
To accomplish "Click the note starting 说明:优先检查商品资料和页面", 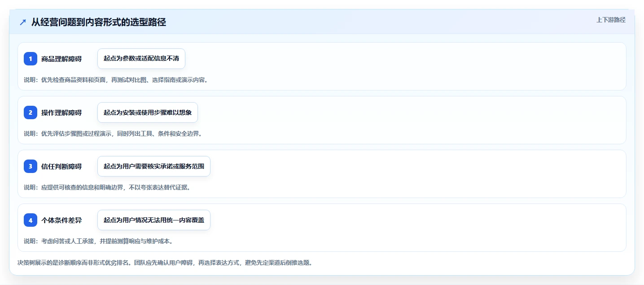I will (x=117, y=80).
